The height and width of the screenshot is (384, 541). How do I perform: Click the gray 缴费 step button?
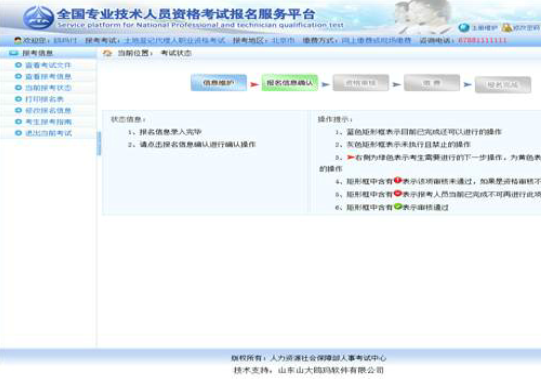point(432,83)
